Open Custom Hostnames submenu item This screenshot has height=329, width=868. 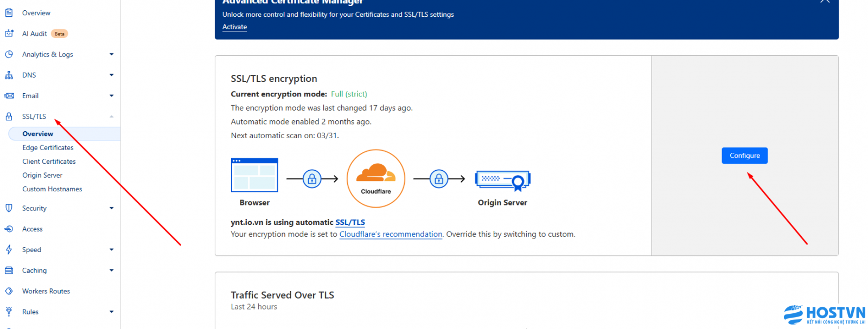(52, 189)
